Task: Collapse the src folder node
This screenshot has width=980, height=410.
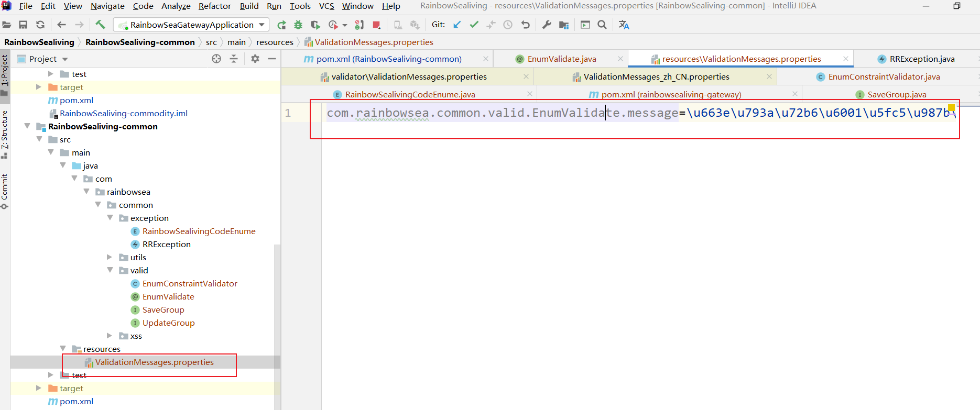Action: point(39,139)
